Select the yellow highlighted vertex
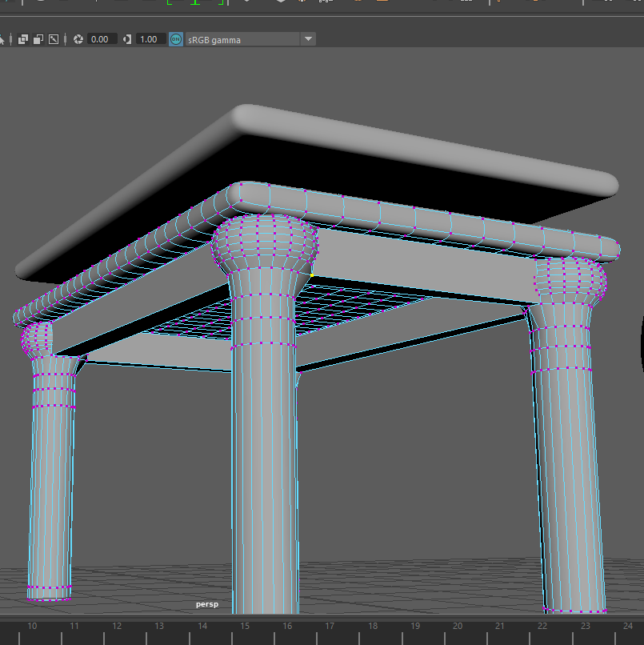 [311, 275]
